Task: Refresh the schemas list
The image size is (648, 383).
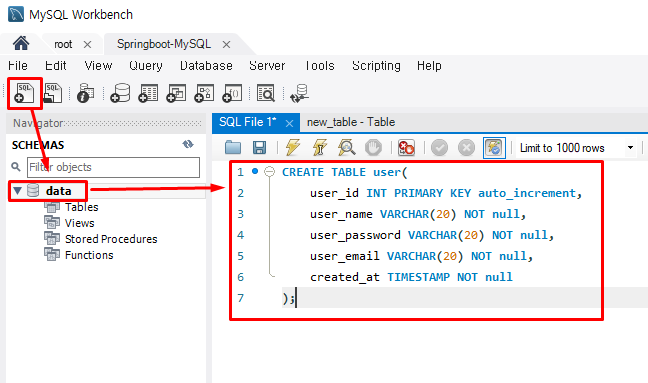Action: click(x=188, y=144)
